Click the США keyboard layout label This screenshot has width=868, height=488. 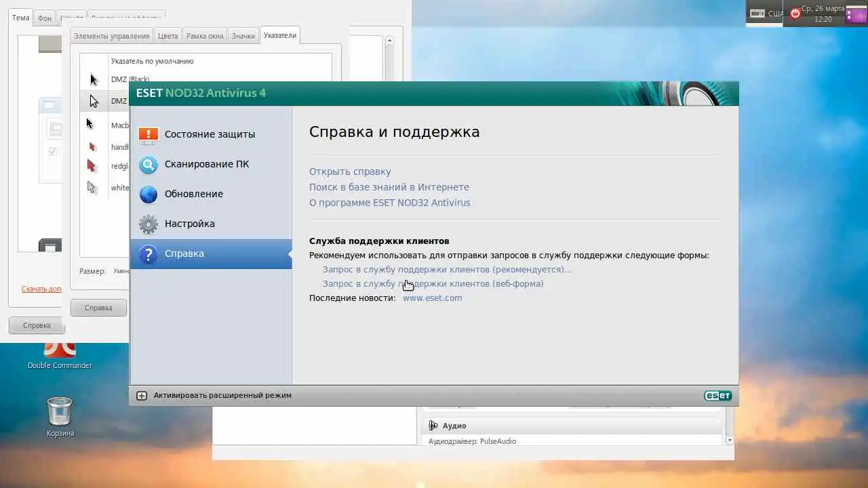[776, 14]
